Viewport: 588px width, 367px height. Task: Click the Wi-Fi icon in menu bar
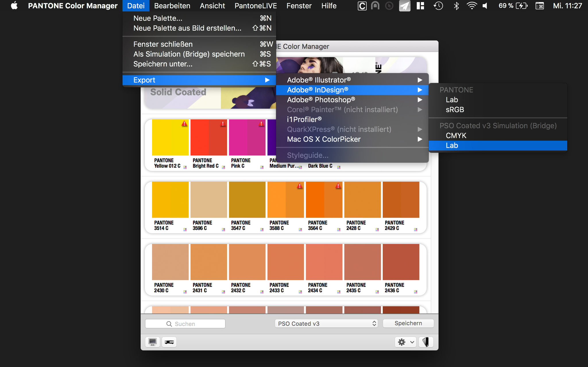pyautogui.click(x=472, y=6)
